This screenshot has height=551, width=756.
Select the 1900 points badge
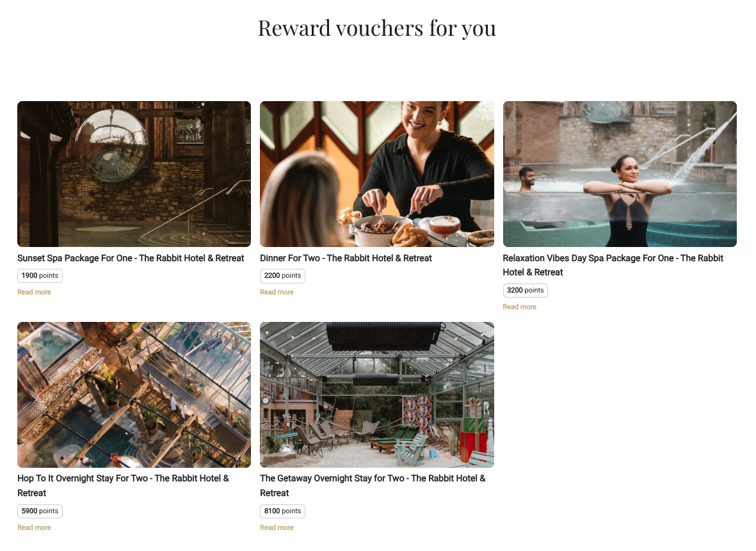pos(40,276)
